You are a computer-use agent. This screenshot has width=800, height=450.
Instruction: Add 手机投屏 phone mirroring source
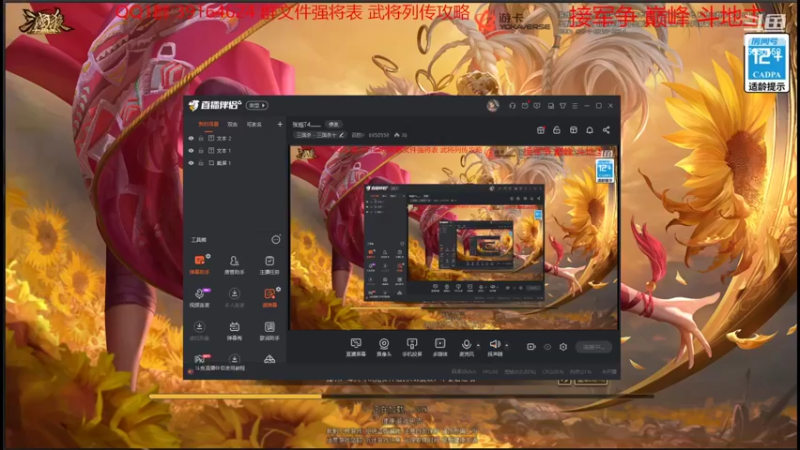[x=412, y=347]
